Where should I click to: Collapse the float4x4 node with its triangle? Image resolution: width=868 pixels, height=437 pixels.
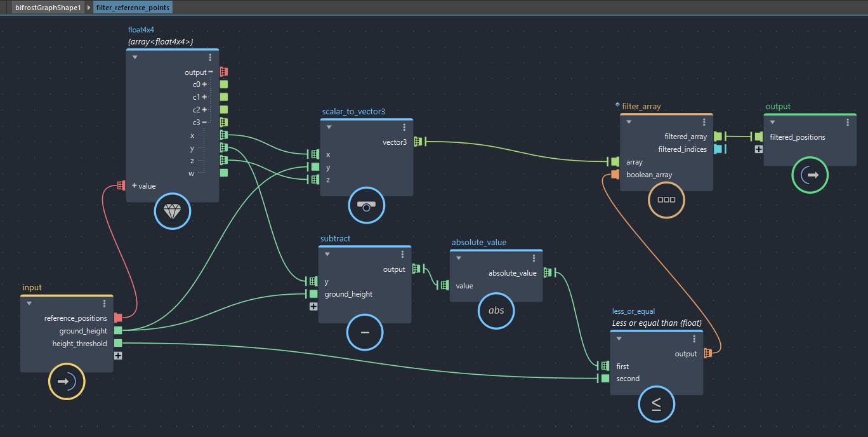[135, 57]
